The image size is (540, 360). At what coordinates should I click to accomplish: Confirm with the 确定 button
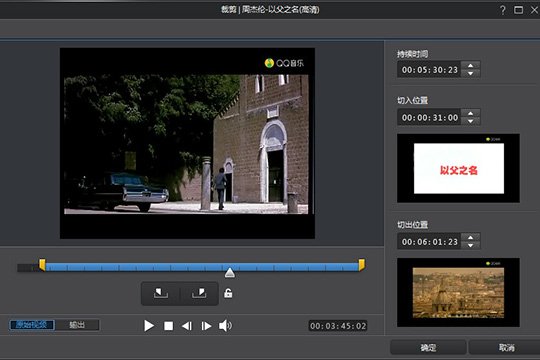pos(428,347)
